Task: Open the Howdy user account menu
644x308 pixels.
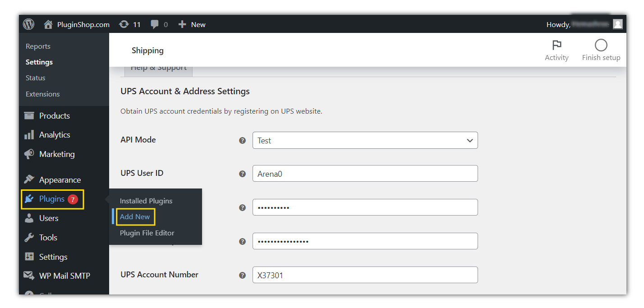Action: pyautogui.click(x=584, y=24)
